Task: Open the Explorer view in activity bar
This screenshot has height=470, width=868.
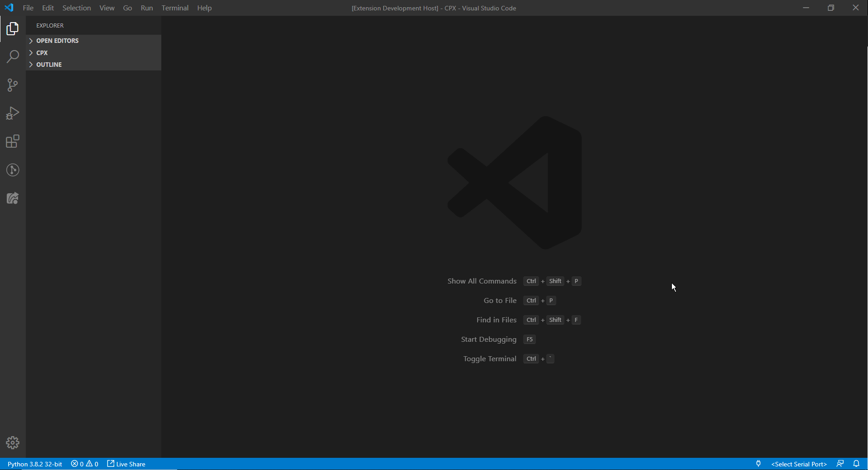Action: (x=13, y=29)
